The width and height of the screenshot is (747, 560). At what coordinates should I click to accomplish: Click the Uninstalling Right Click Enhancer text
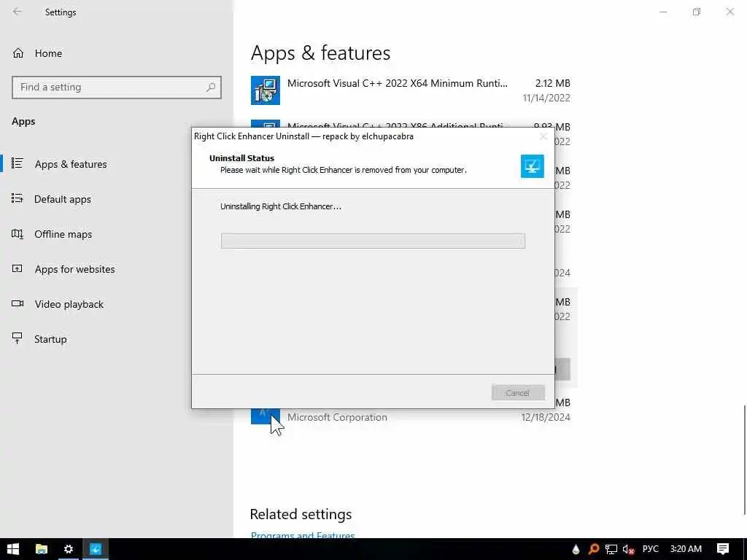point(281,206)
